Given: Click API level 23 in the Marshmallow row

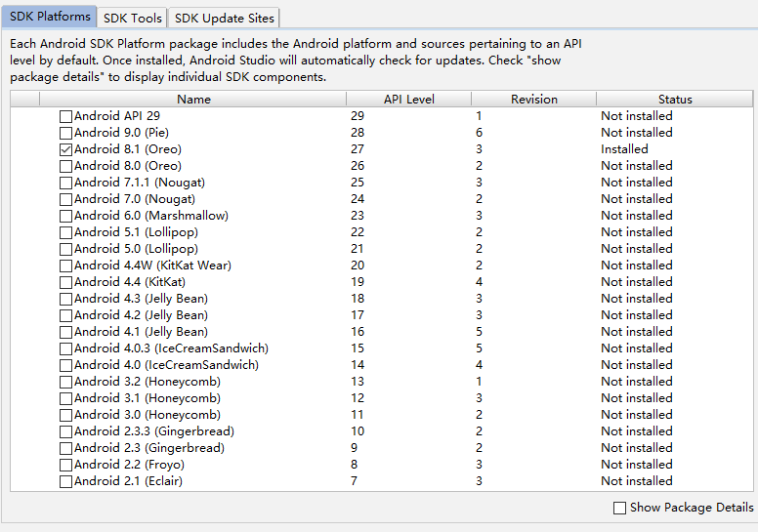Looking at the screenshot, I should point(358,216).
